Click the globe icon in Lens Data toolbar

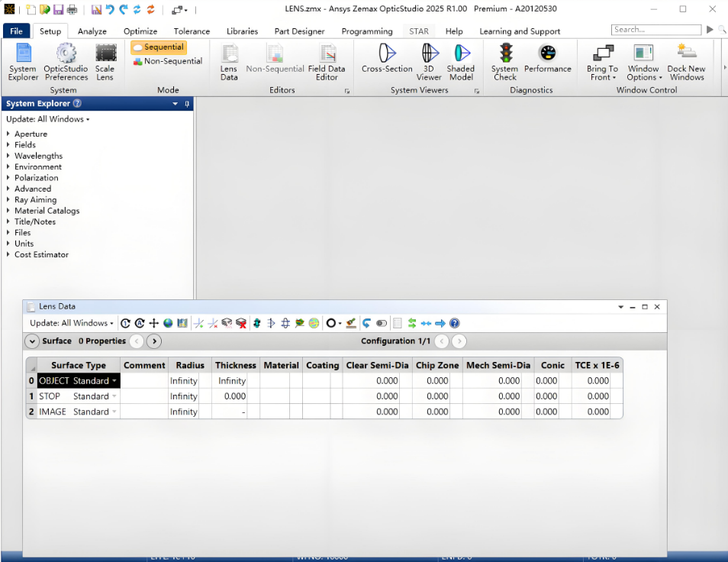pos(168,323)
